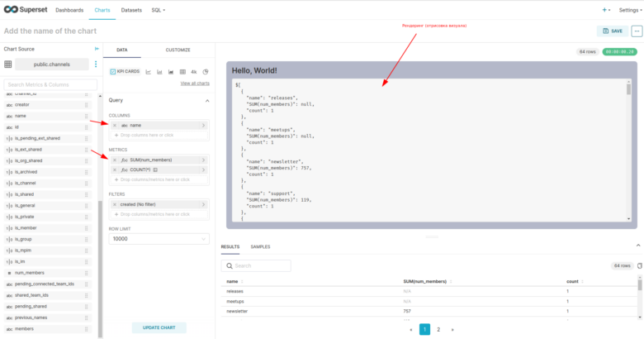The image size is (644, 339).
Task: Click the Search Metrics & Columns field
Action: (x=50, y=84)
